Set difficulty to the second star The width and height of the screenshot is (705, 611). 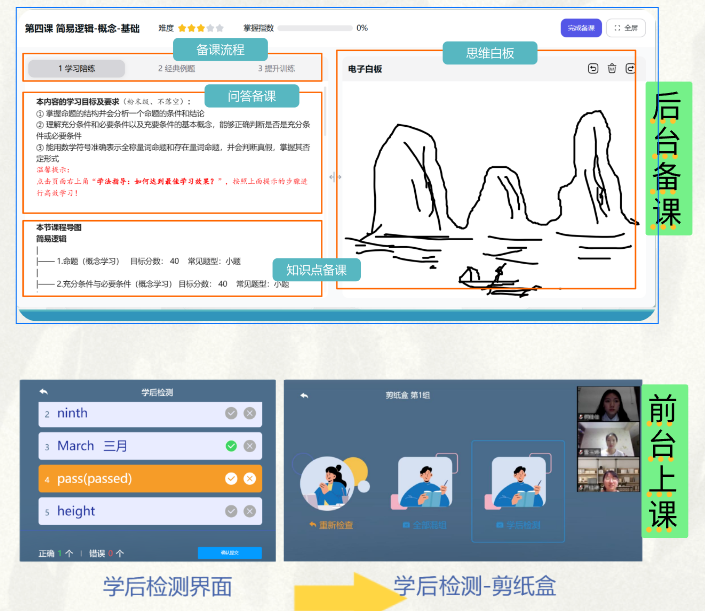pyautogui.click(x=192, y=28)
